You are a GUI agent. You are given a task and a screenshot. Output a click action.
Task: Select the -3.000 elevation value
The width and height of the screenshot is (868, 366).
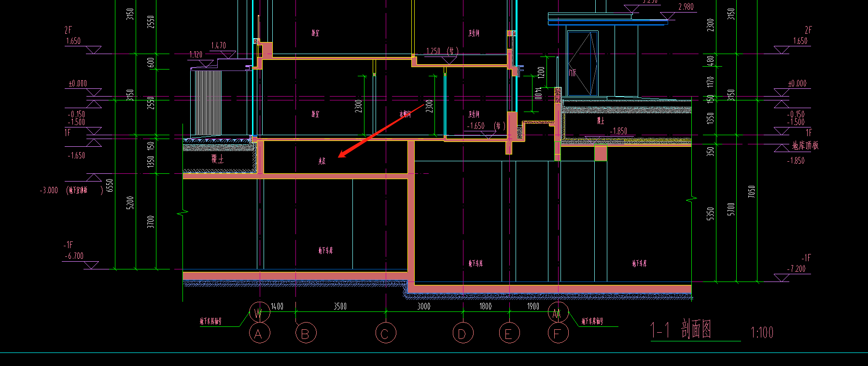point(49,190)
